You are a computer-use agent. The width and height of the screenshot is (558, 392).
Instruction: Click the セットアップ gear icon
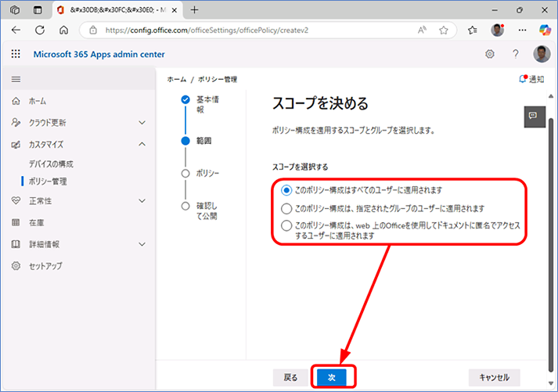tap(16, 266)
